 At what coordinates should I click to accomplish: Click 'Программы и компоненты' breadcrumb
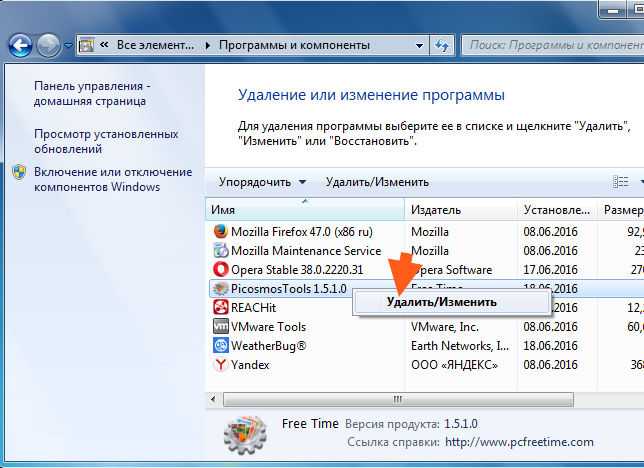pos(294,45)
